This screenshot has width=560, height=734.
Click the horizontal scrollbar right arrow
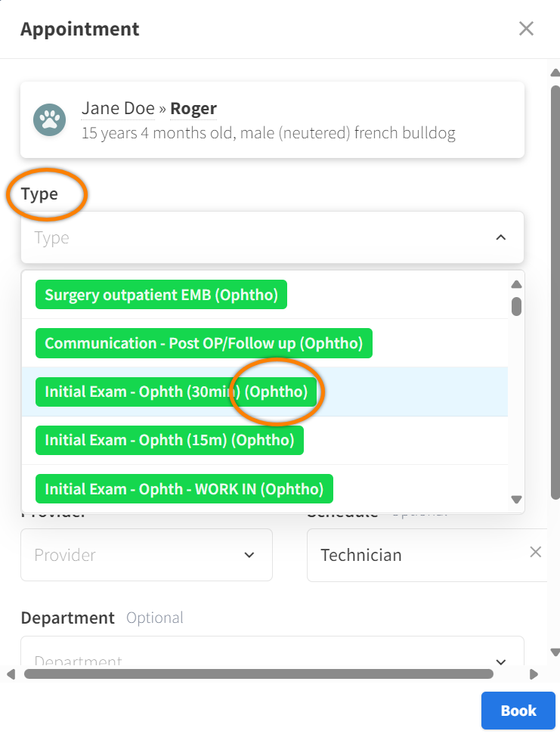point(534,674)
